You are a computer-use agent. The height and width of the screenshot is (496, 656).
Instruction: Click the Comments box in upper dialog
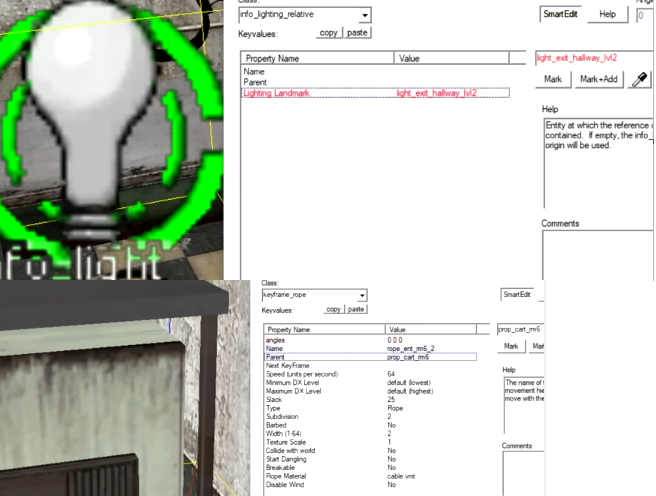pyautogui.click(x=598, y=255)
